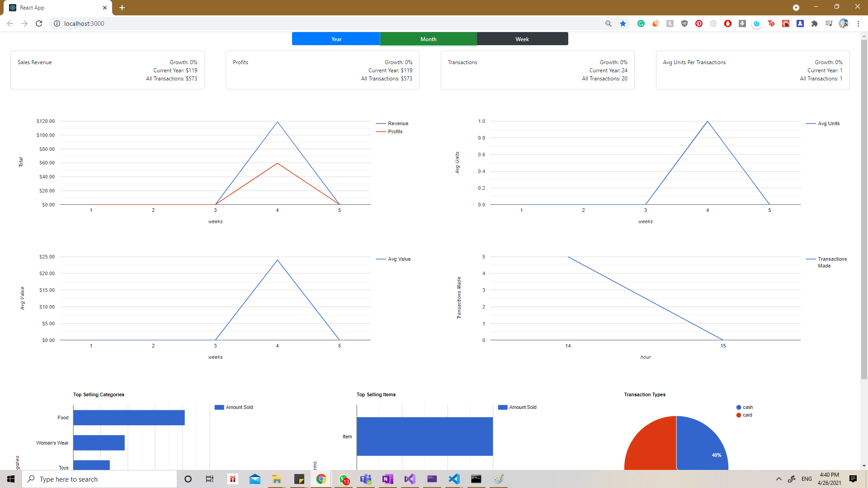The image size is (868, 488).
Task: Open Visual Studio Code from the taskbar
Action: click(454, 479)
